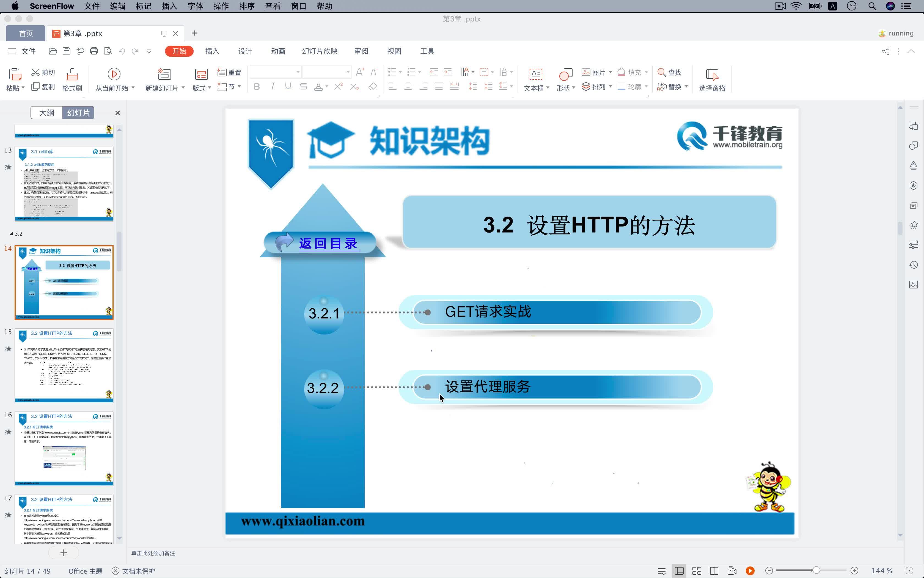Expand the 图片 picture dropdown arrow

pos(610,72)
